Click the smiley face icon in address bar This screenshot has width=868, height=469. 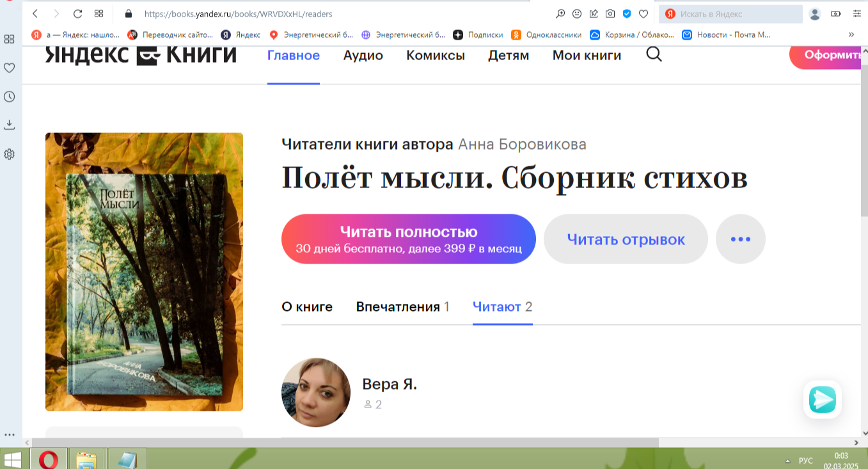coord(577,13)
